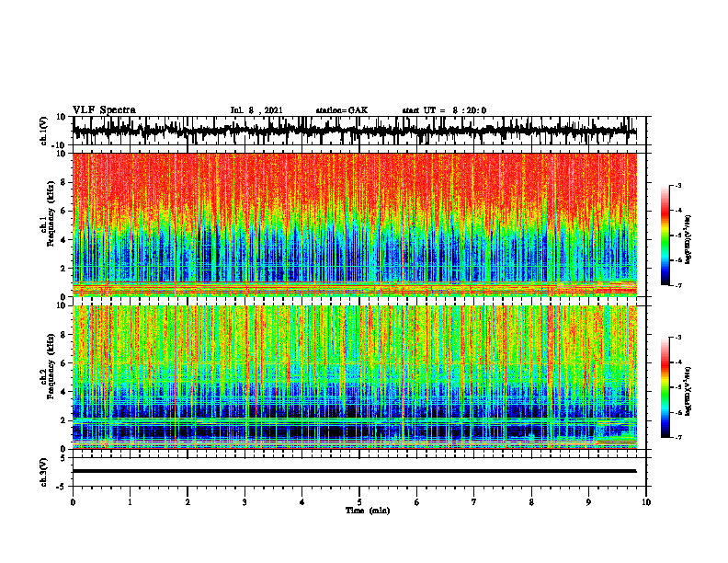
Task: Click the "8" kHz tick on ch.1 frequency axis
Action: 63,182
